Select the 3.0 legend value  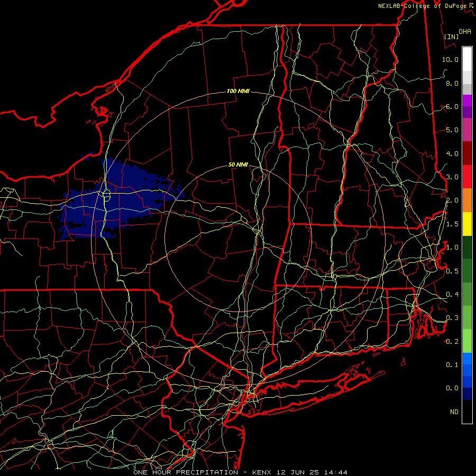coord(452,177)
